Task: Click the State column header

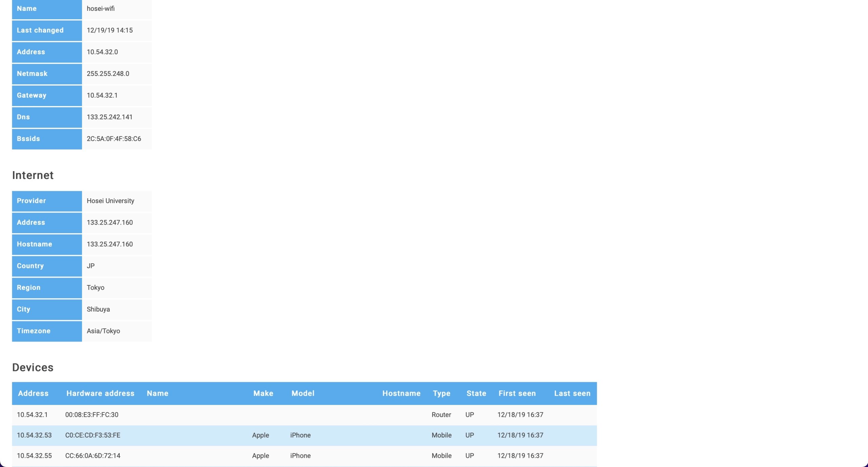Action: click(476, 393)
